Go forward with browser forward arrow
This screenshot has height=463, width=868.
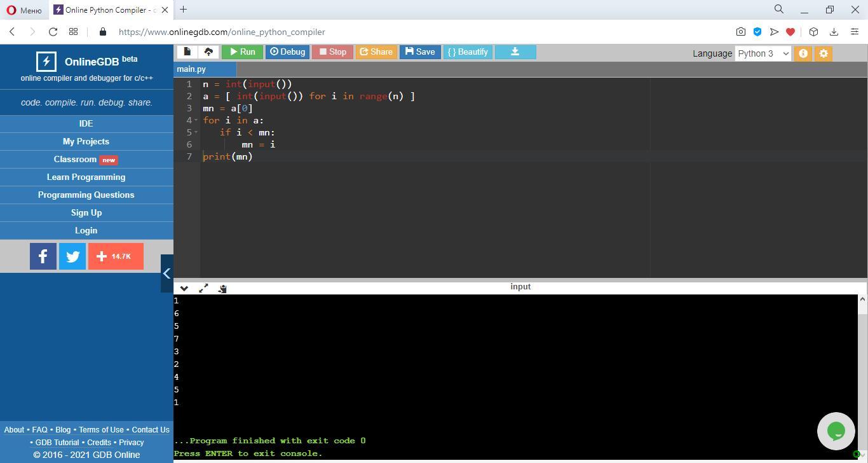coord(32,32)
